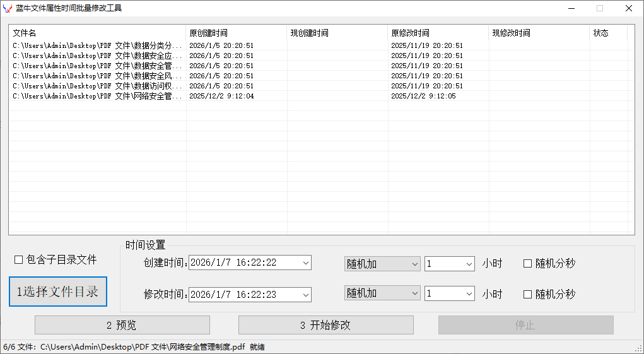Sort by 原创建时间 column header
Viewport: 644px width, 354px height.
click(x=237, y=33)
